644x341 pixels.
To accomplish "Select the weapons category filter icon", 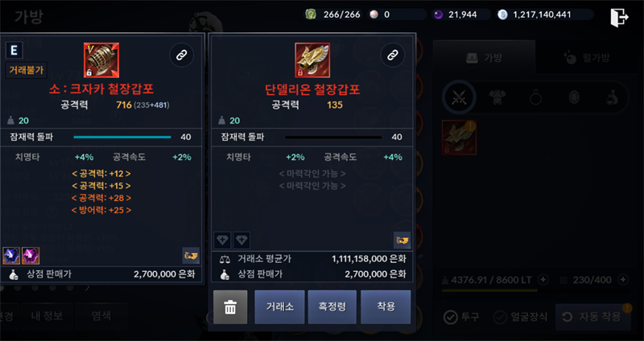I will coord(459,98).
